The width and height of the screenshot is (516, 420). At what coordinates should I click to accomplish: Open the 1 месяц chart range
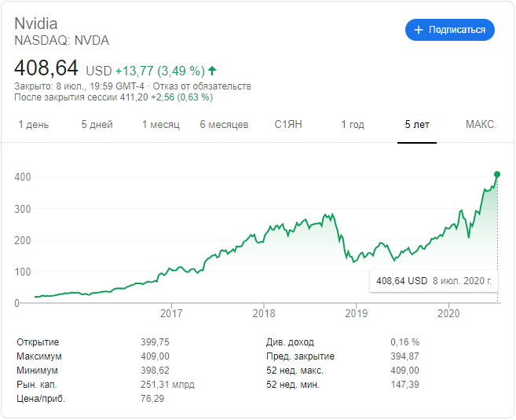[161, 125]
